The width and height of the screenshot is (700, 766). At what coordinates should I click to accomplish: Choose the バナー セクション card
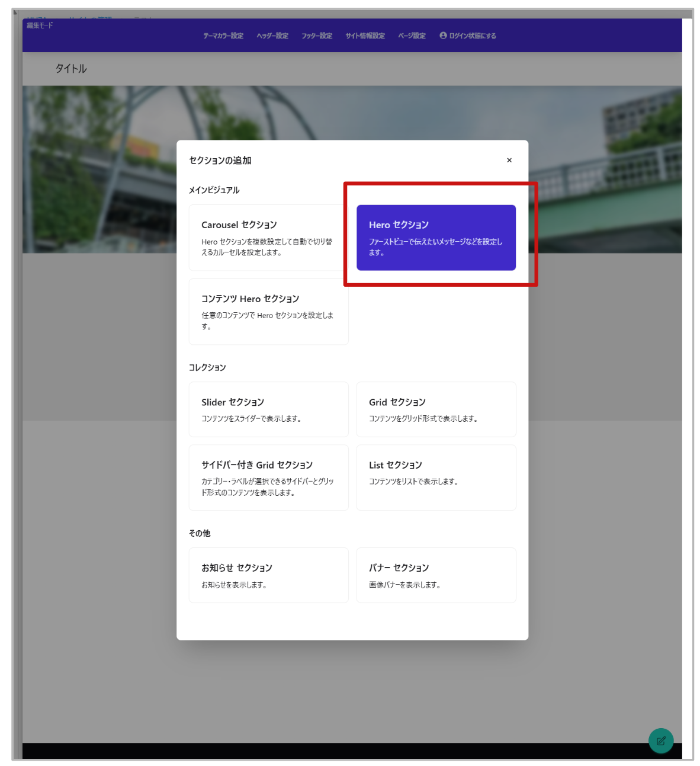click(x=436, y=575)
